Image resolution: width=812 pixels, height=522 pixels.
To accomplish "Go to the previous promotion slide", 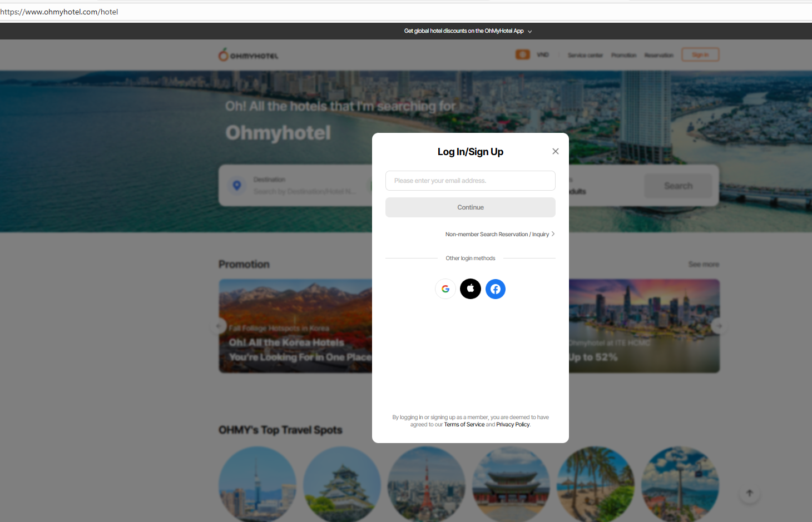I will (x=219, y=326).
